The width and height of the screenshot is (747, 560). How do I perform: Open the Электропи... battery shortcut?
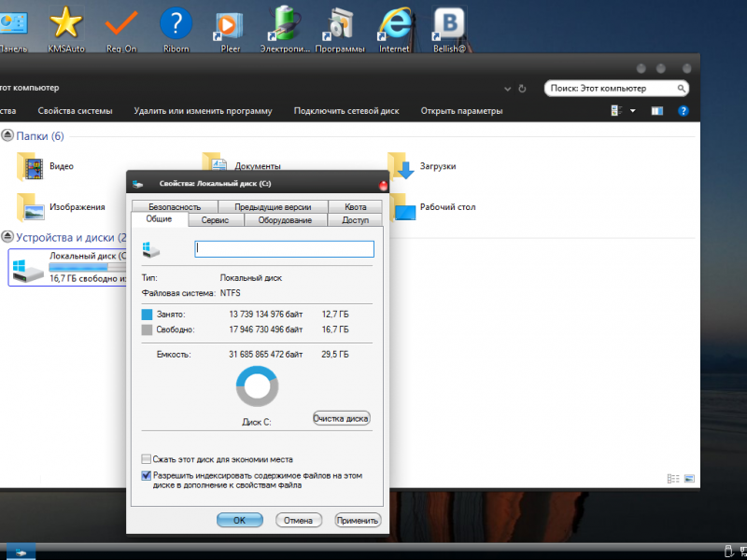click(285, 29)
